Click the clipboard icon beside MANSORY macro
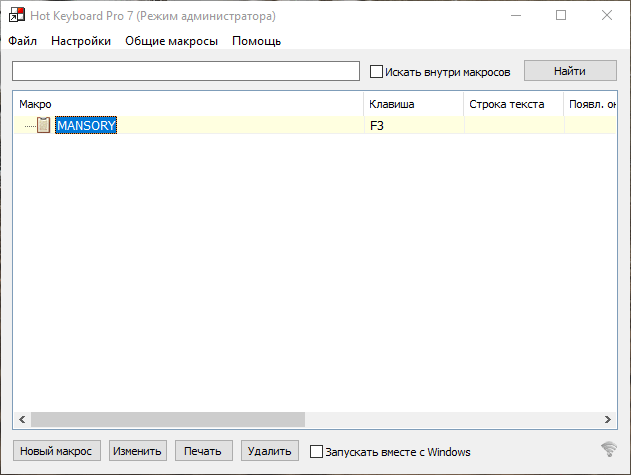 (x=43, y=125)
